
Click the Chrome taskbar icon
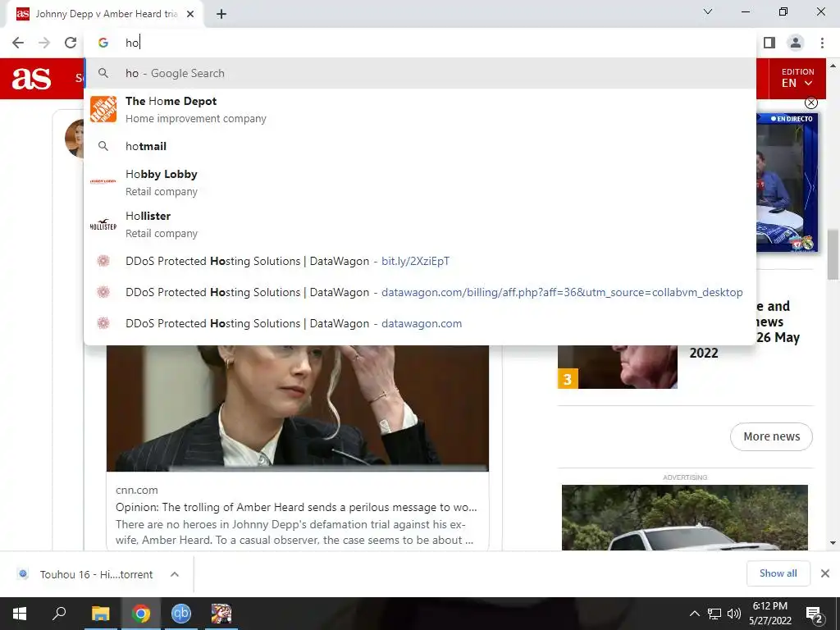[141, 614]
